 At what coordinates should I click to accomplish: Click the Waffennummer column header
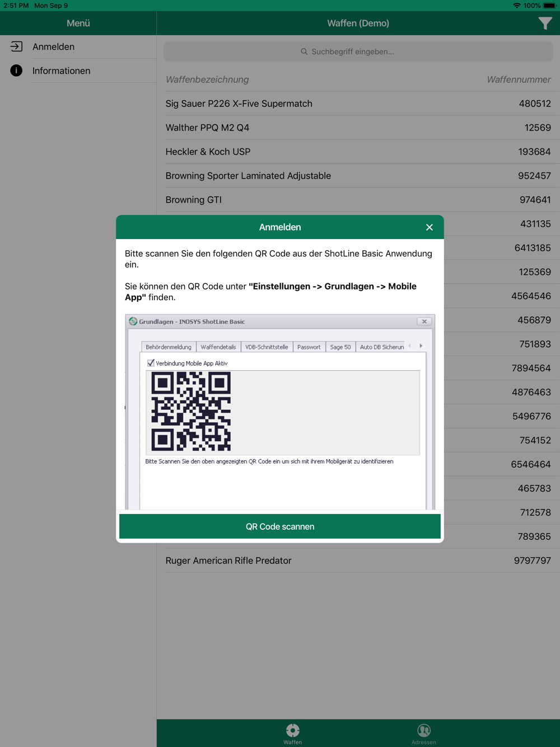[519, 80]
